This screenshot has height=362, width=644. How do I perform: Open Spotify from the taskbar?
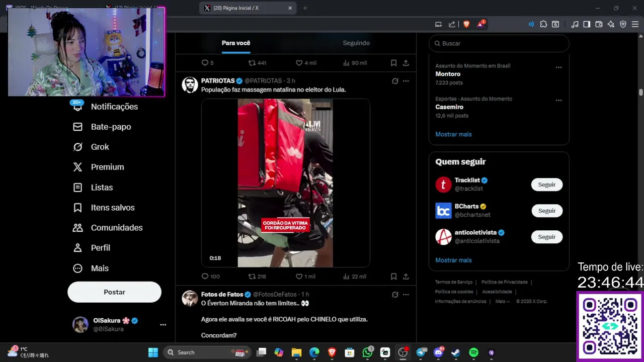click(x=473, y=352)
